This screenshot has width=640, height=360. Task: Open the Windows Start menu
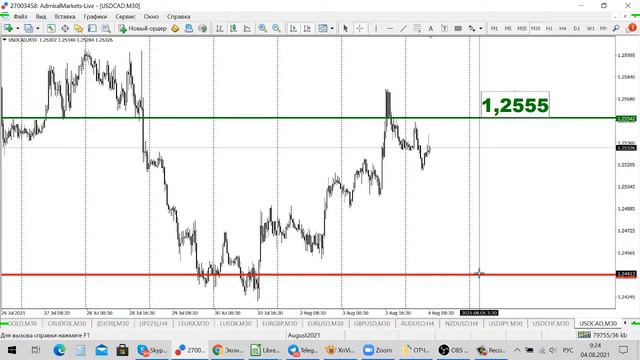11,350
